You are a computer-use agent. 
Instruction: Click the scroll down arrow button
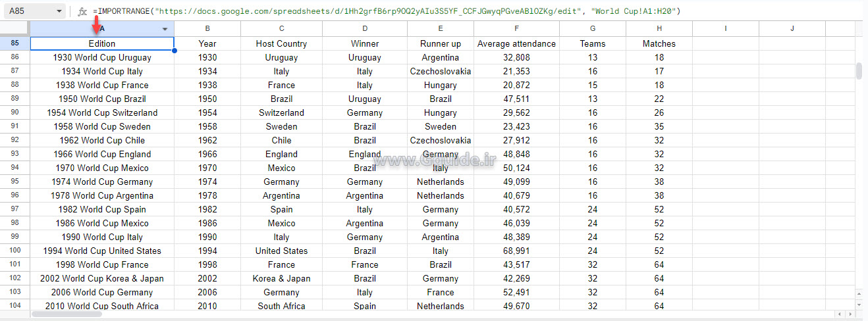click(x=859, y=305)
